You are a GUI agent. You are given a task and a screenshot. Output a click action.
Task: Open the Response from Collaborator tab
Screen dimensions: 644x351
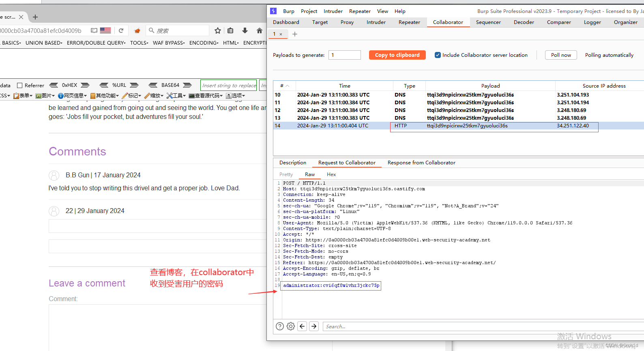(421, 163)
